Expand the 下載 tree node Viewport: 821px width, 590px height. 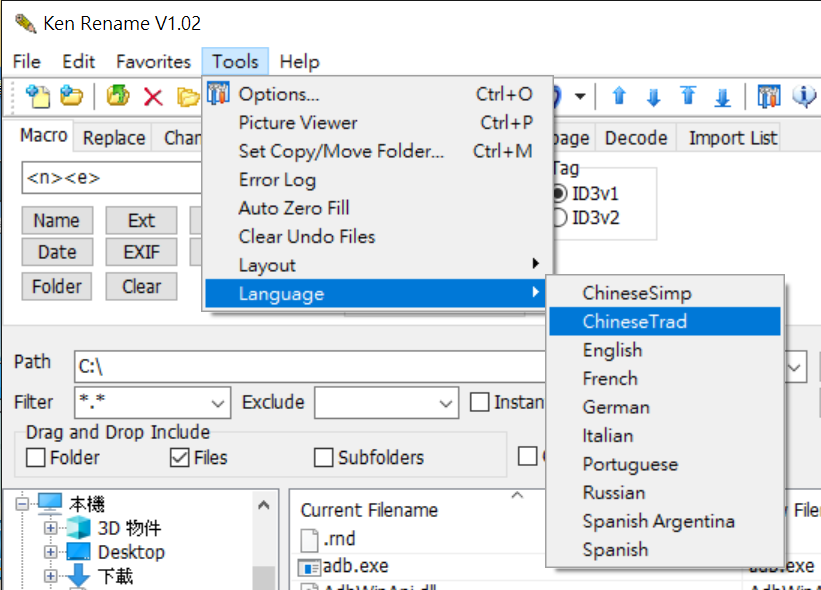click(x=50, y=576)
